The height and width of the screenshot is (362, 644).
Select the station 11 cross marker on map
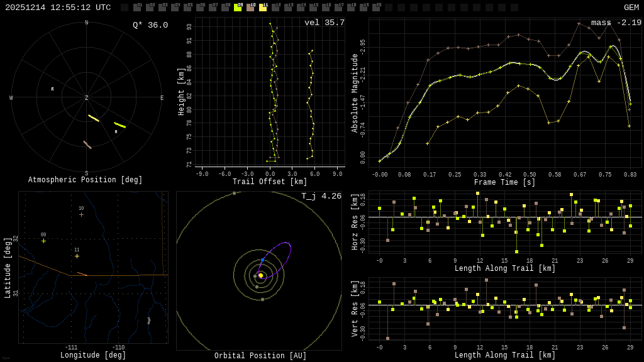[77, 256]
